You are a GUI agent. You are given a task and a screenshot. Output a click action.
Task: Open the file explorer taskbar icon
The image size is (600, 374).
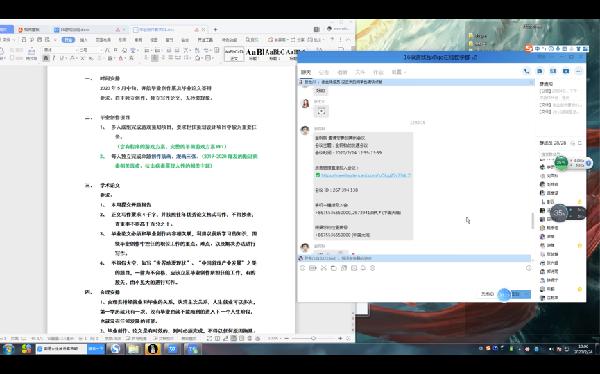tap(134, 349)
